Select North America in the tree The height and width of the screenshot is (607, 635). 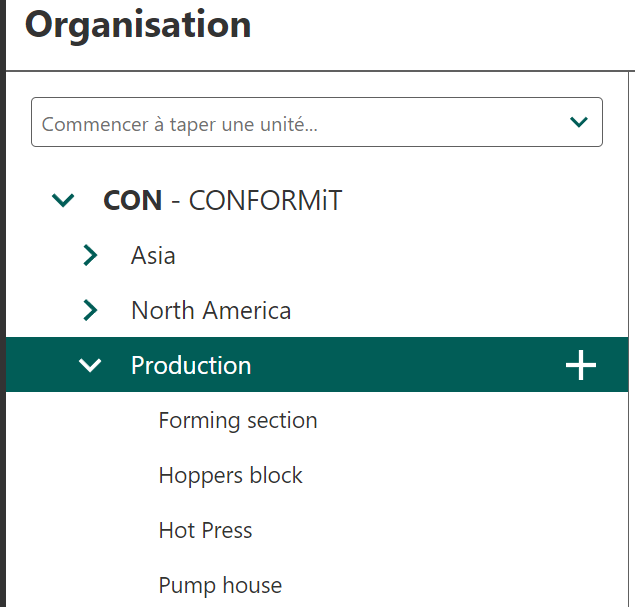[x=211, y=311]
